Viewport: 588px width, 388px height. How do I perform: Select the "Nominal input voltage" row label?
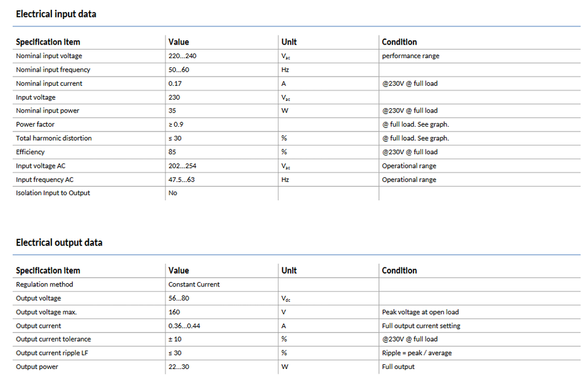tap(49, 56)
